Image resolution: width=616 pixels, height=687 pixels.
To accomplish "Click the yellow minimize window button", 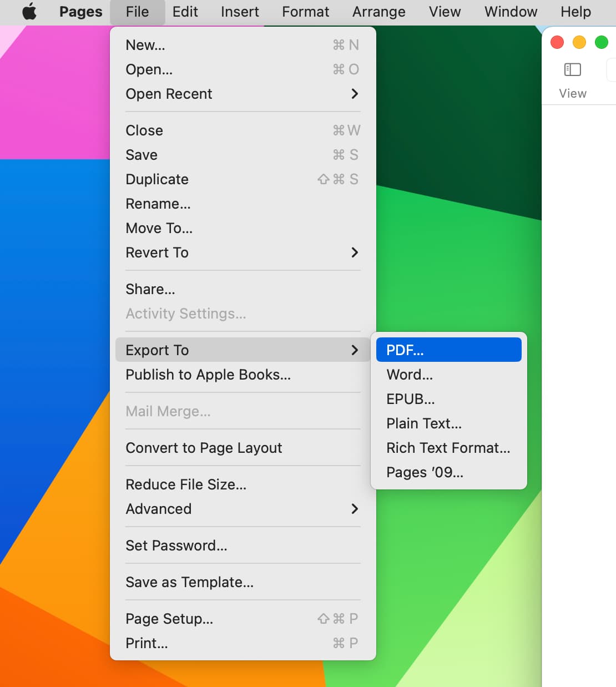I will point(579,42).
